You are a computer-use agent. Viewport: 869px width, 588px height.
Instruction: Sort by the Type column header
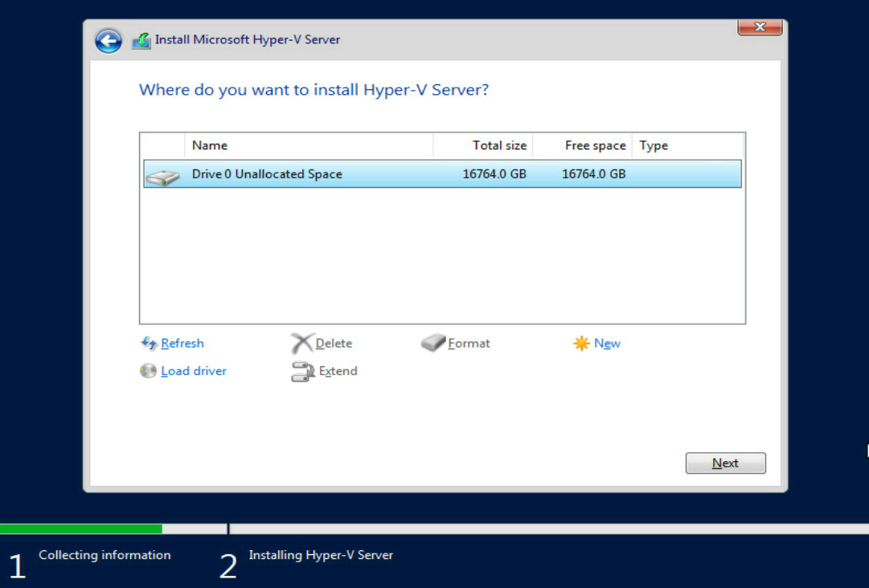(688, 145)
